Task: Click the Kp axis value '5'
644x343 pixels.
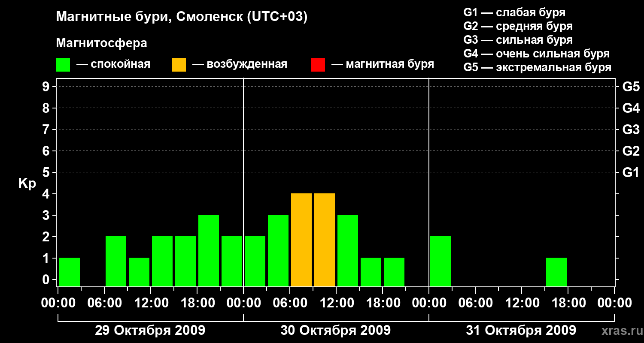Action: (x=47, y=172)
